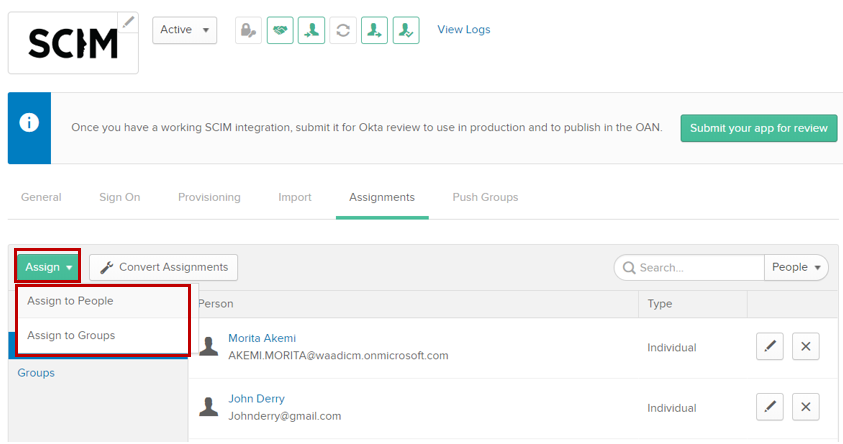Remove John Derry's assignment with X icon
Image resolution: width=843 pixels, height=444 pixels.
806,407
